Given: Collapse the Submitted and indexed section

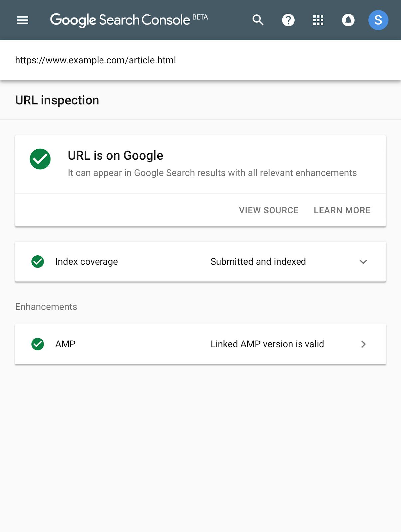Looking at the screenshot, I should click(363, 262).
